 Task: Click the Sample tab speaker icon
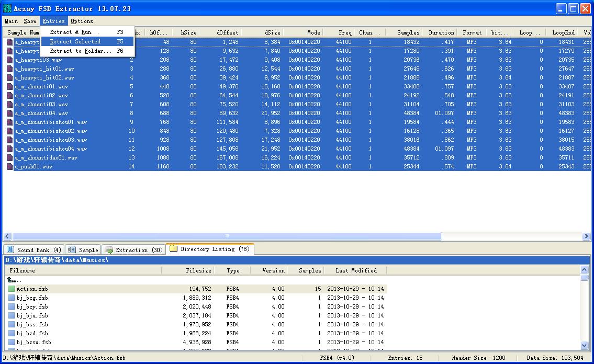point(72,250)
